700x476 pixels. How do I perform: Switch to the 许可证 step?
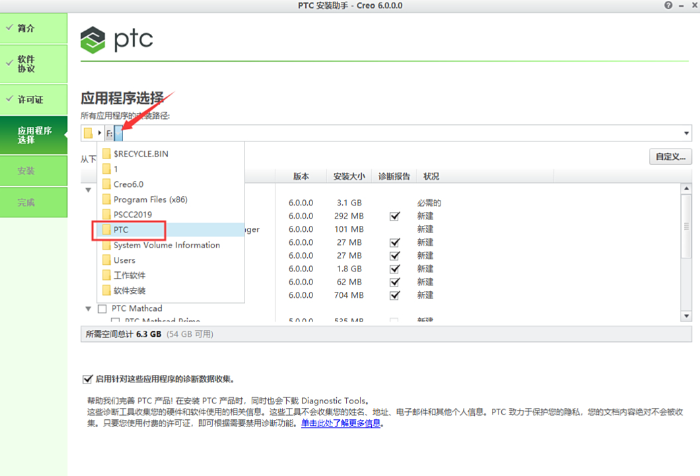[34, 100]
